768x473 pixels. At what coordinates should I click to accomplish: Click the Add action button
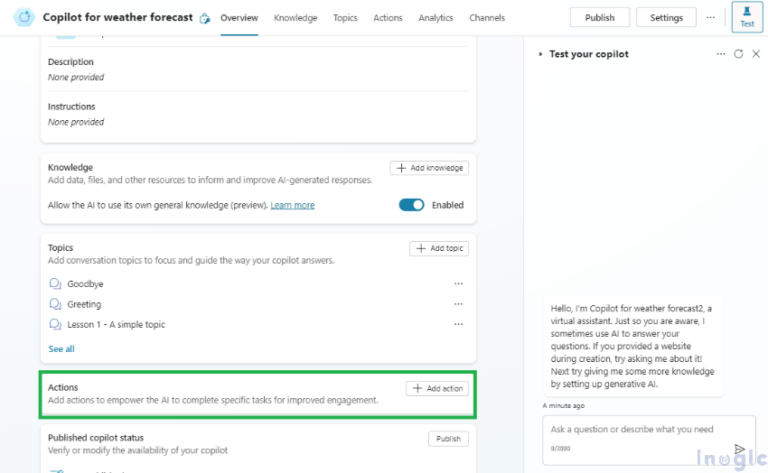tap(437, 388)
